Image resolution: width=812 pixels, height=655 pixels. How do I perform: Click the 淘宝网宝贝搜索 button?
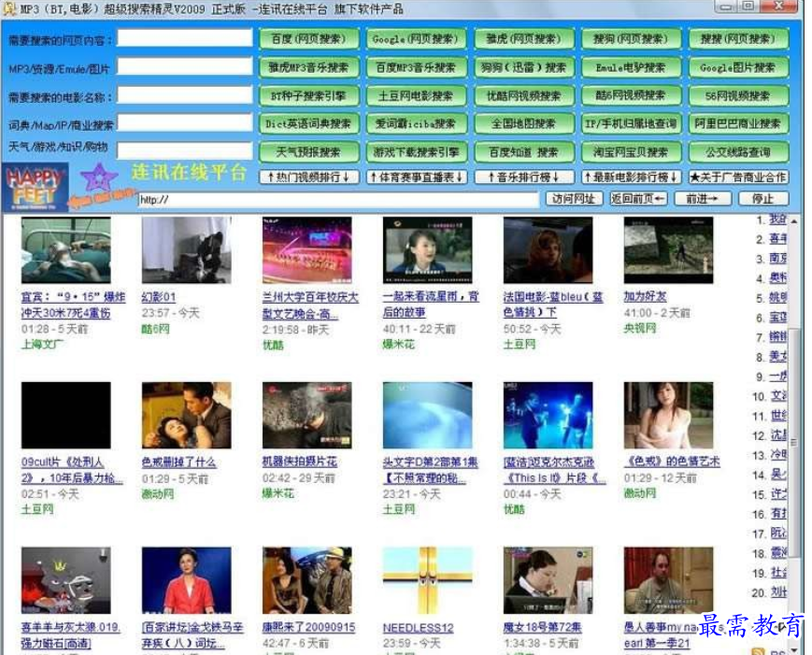coord(631,151)
